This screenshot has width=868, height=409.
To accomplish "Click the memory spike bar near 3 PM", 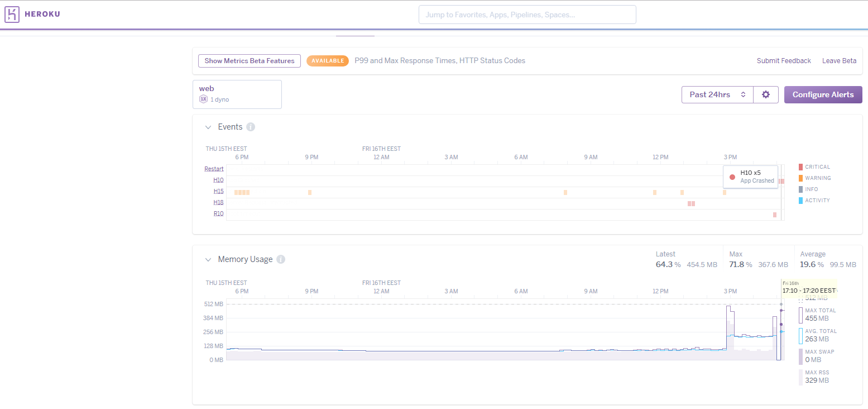I will (x=730, y=333).
